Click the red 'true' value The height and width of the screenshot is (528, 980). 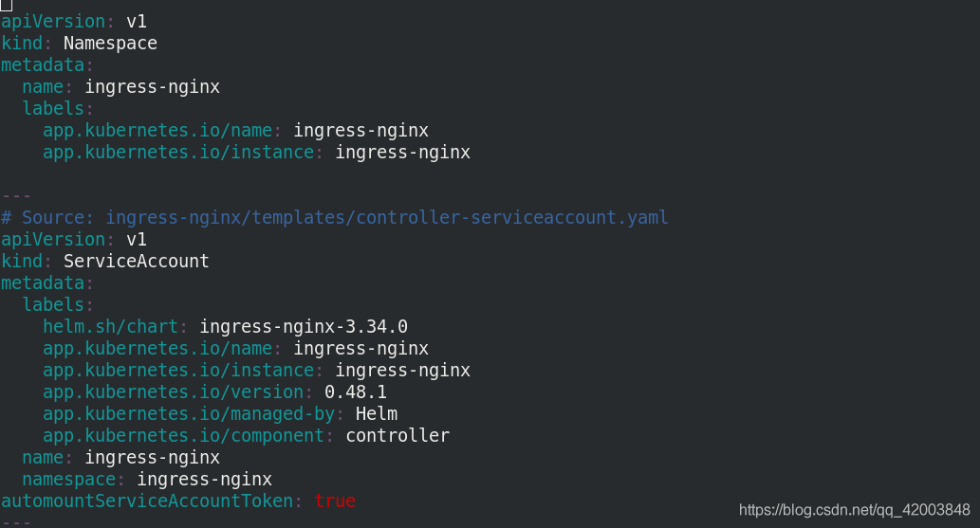[x=335, y=501]
